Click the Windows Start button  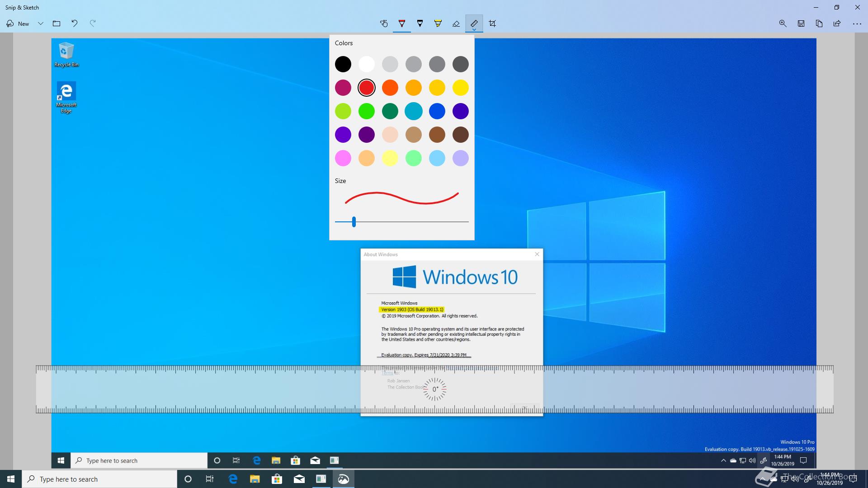pyautogui.click(x=11, y=479)
